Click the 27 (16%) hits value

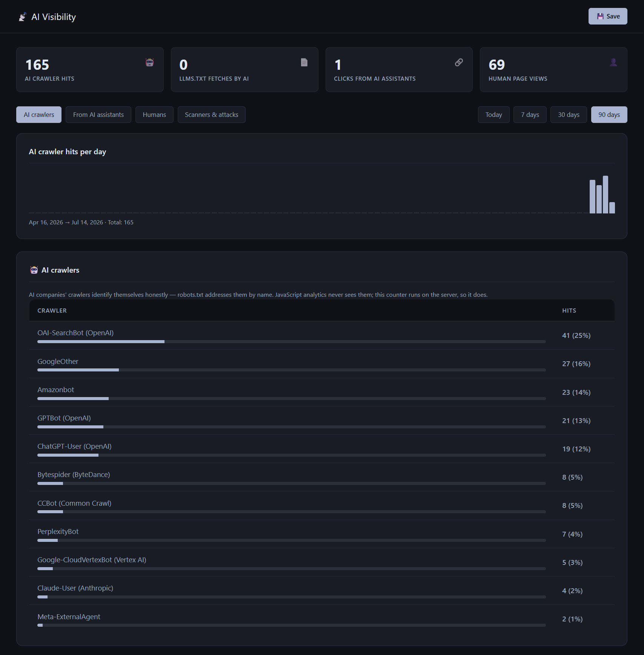576,364
